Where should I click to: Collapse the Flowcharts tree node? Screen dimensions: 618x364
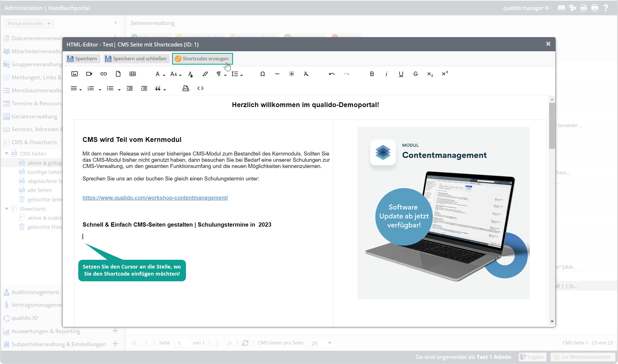click(x=7, y=208)
